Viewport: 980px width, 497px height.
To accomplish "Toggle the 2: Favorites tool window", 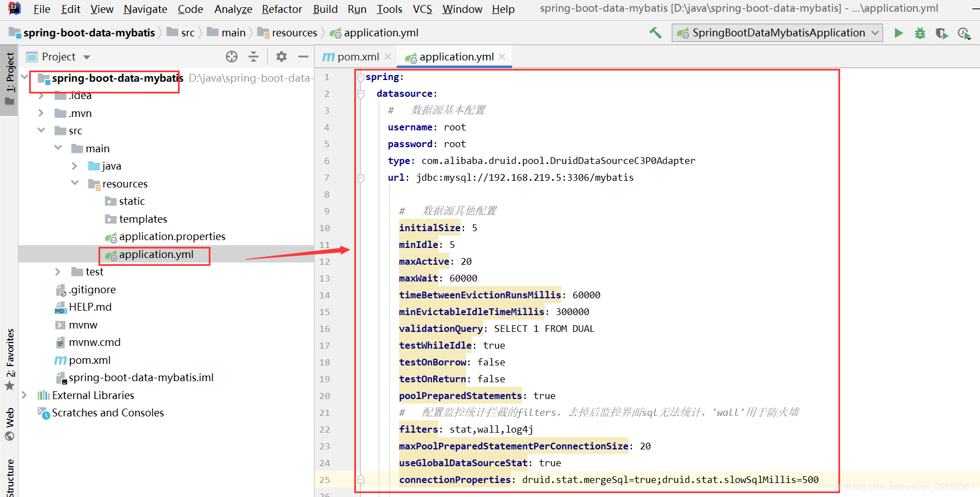I will [x=10, y=359].
